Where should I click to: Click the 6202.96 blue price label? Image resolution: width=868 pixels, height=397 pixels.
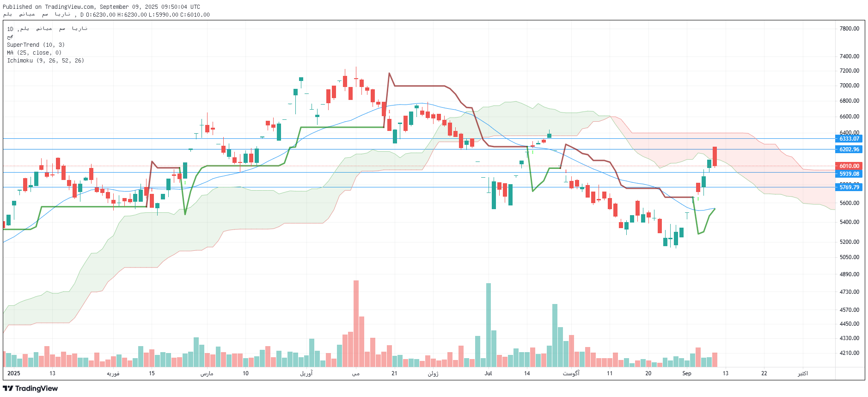849,149
